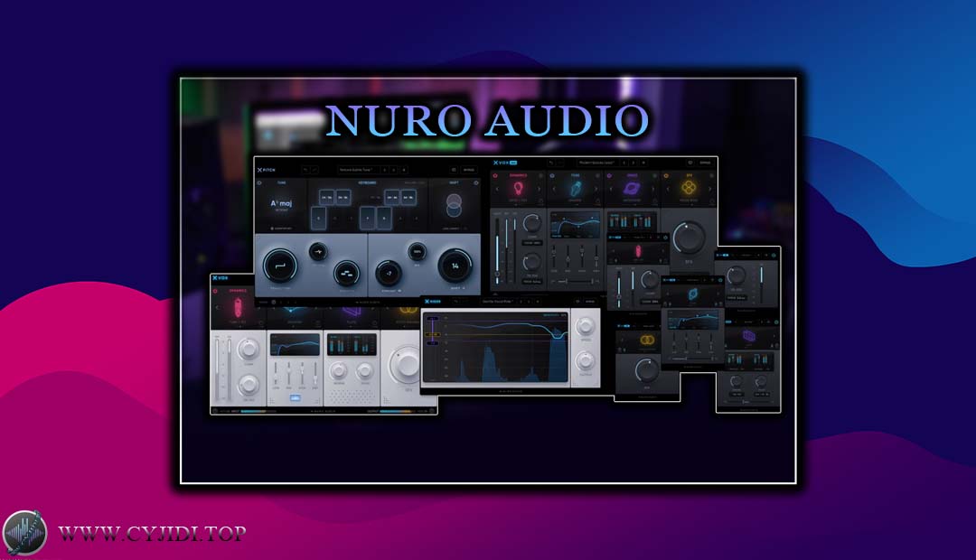Click the yellow linked-circles icon in small SFX module
Image resolution: width=976 pixels, height=560 pixels.
coord(647,340)
